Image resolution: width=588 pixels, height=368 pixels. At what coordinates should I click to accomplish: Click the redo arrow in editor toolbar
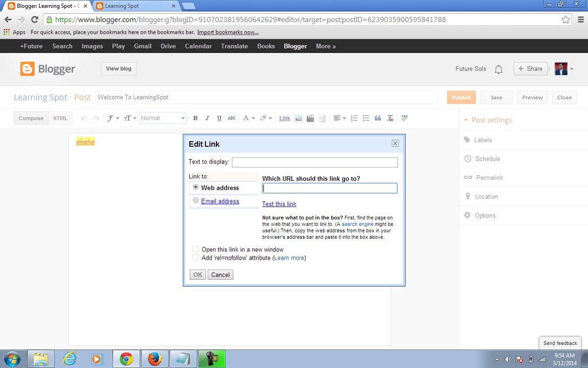pos(96,118)
